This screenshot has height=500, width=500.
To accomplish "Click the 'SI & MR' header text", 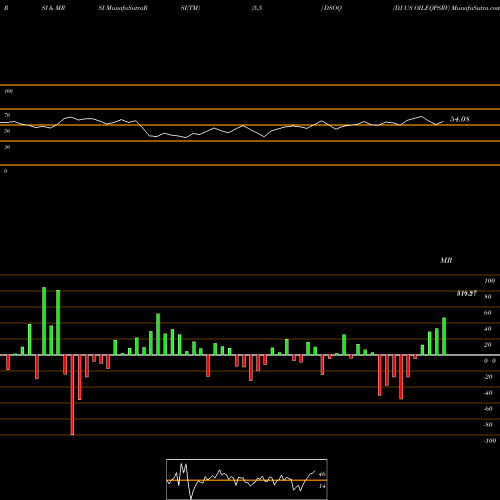I will (x=53, y=8).
